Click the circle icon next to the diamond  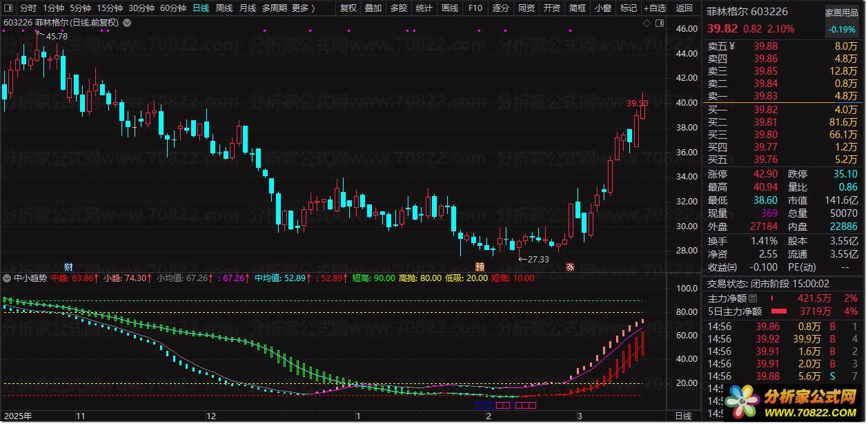[658, 23]
